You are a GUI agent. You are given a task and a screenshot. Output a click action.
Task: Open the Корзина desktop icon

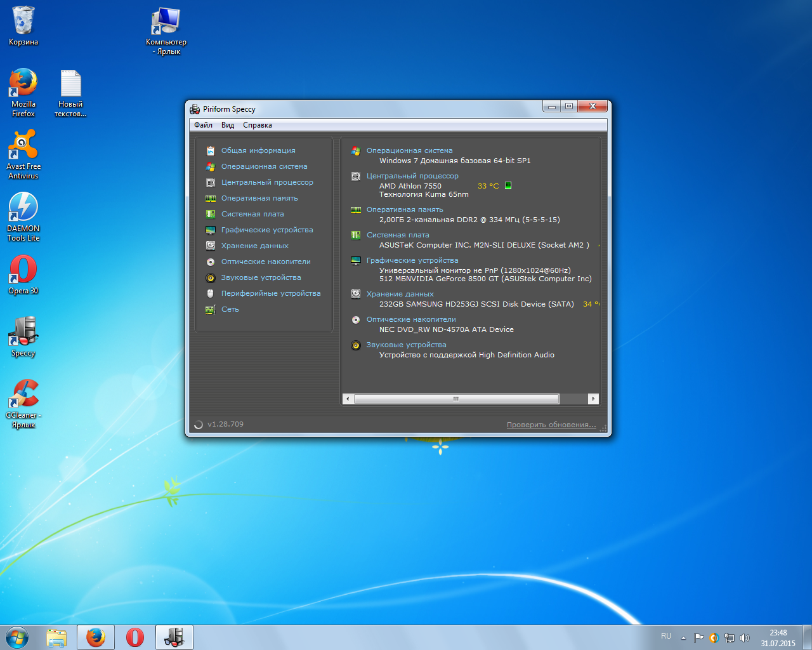coord(23,26)
